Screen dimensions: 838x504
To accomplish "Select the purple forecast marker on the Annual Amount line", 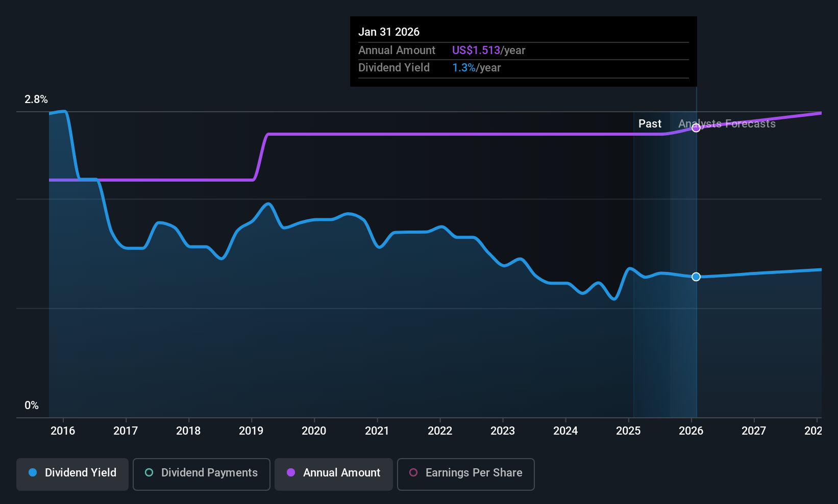I will [x=696, y=128].
